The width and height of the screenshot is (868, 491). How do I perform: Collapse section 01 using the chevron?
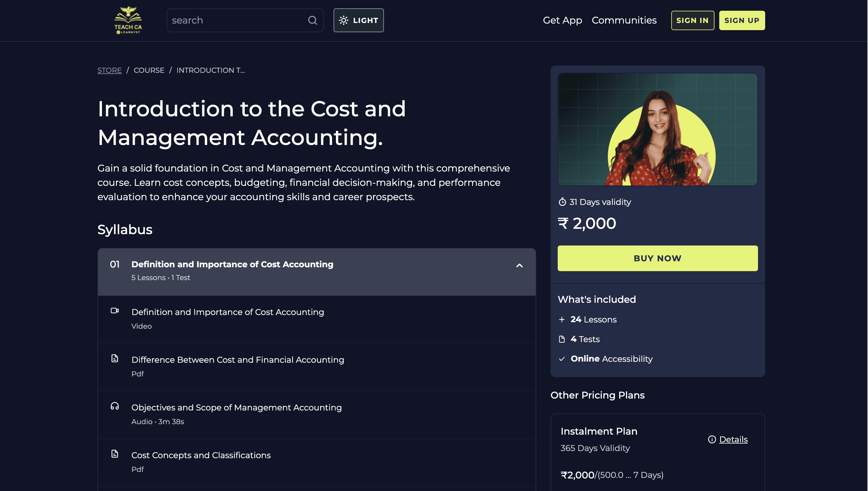click(519, 265)
